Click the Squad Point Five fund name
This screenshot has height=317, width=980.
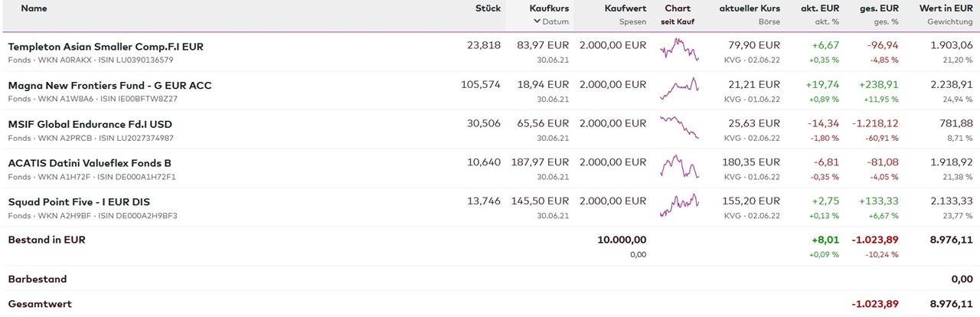point(79,202)
